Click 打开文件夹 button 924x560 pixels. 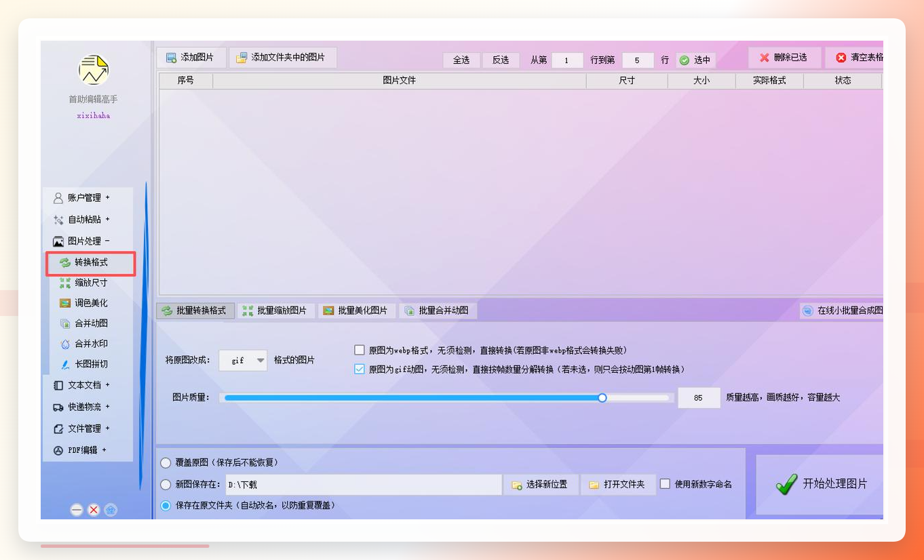tap(618, 485)
